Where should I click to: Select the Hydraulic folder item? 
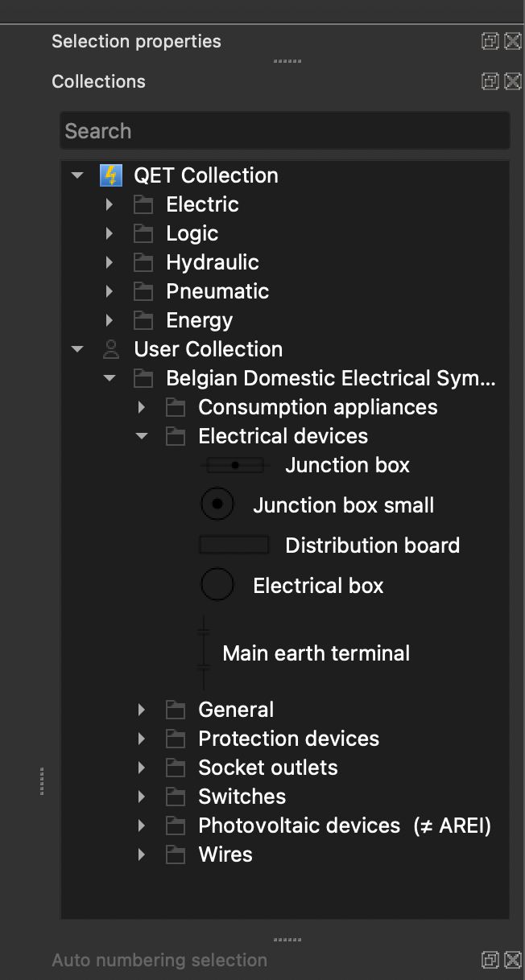click(212, 262)
